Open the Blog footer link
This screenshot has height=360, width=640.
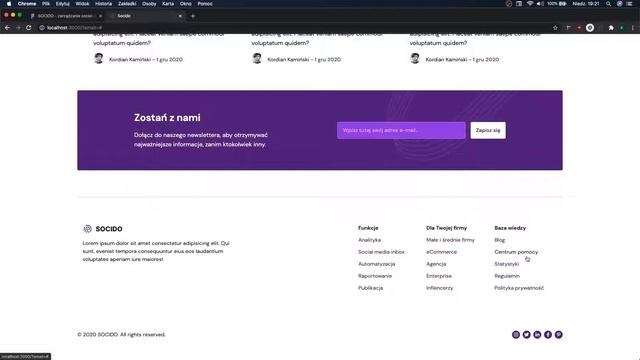click(x=500, y=240)
